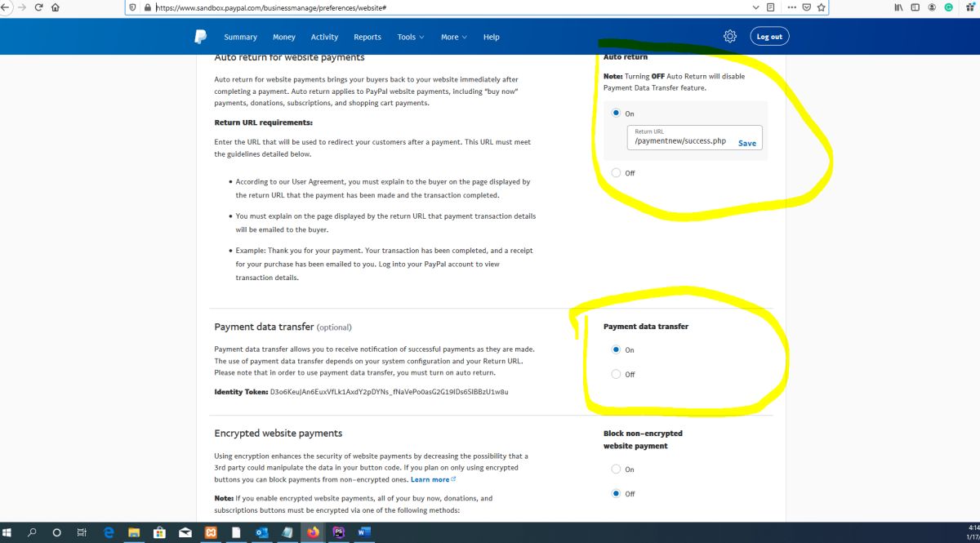Select Auto return Off radio button
Screen dimensions: 980x543
616,172
